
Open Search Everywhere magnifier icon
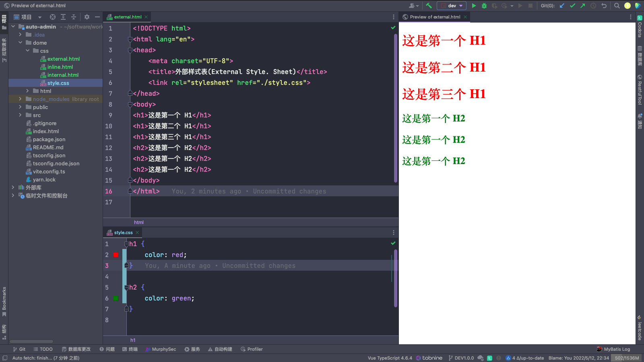pos(617,6)
